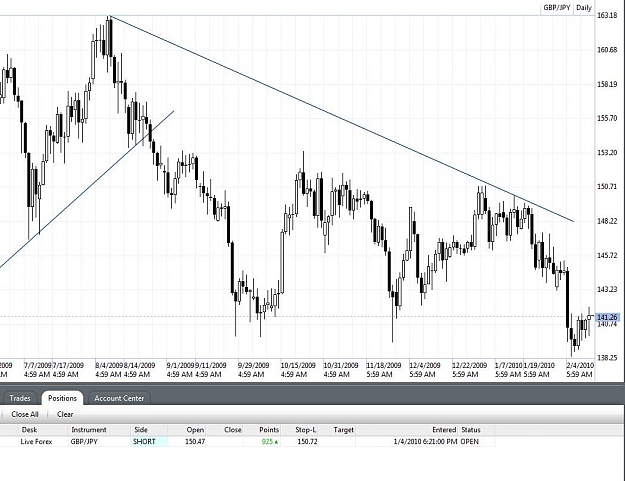Click the Clear button

(x=65, y=414)
